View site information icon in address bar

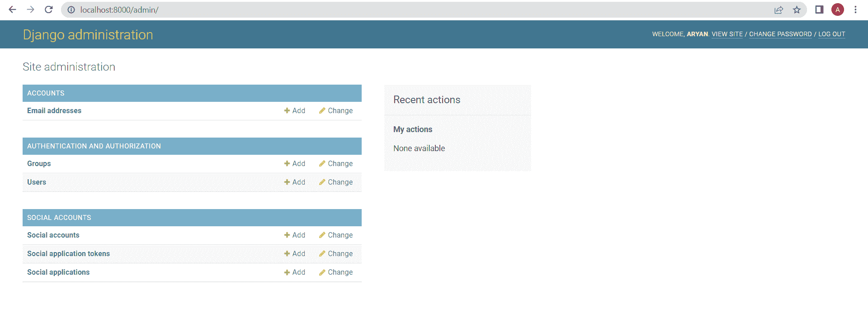[x=71, y=10]
